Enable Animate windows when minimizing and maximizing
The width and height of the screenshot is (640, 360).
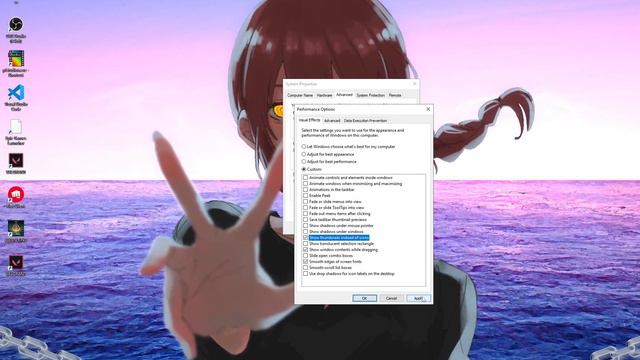tap(306, 184)
